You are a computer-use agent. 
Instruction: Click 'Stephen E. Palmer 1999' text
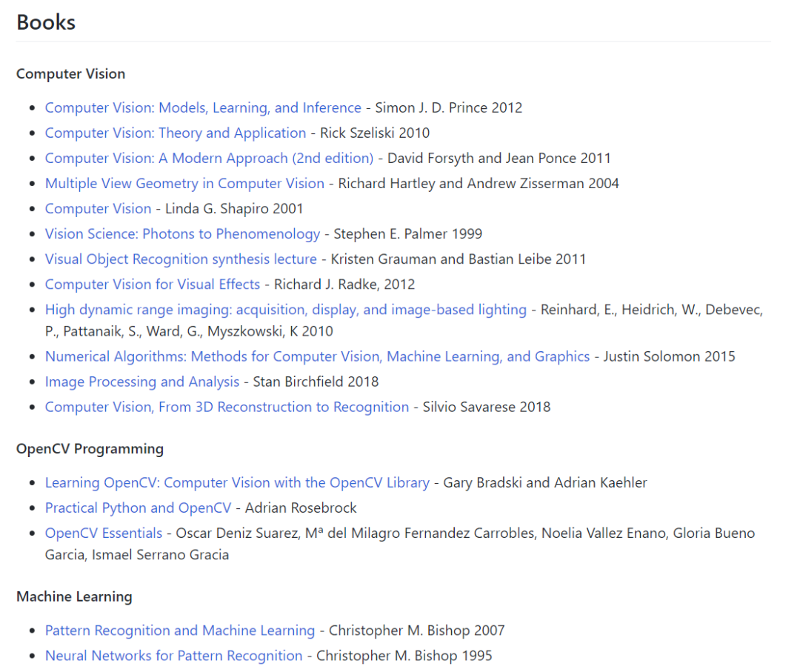[x=408, y=233]
